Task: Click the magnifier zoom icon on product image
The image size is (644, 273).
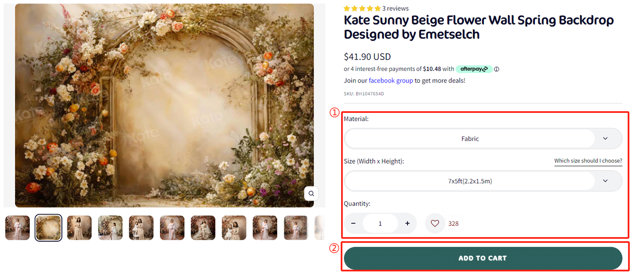Action: [311, 193]
